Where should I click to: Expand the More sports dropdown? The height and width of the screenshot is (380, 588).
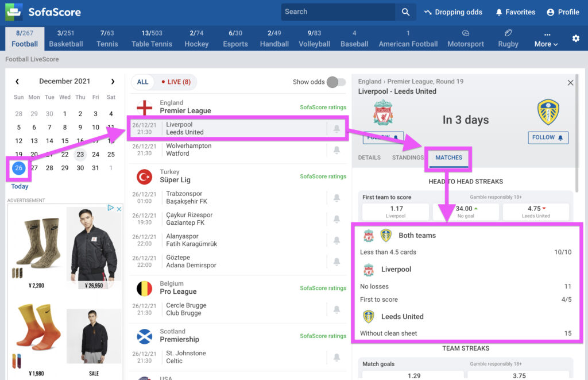(547, 40)
